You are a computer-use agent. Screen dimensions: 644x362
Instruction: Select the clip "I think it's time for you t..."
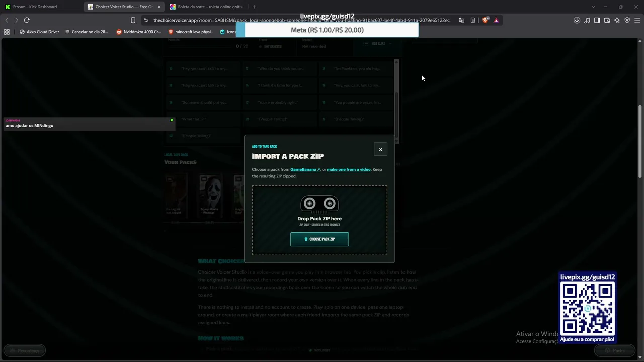(280, 85)
